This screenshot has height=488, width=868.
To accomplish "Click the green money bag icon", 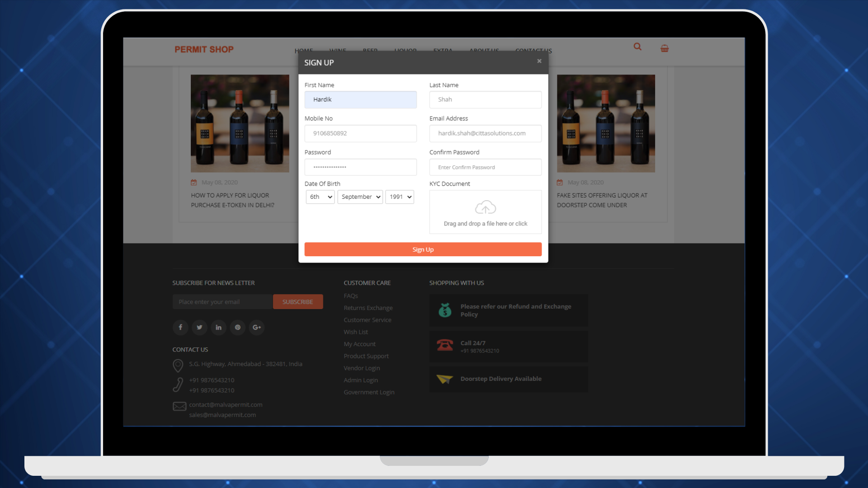I will click(445, 310).
